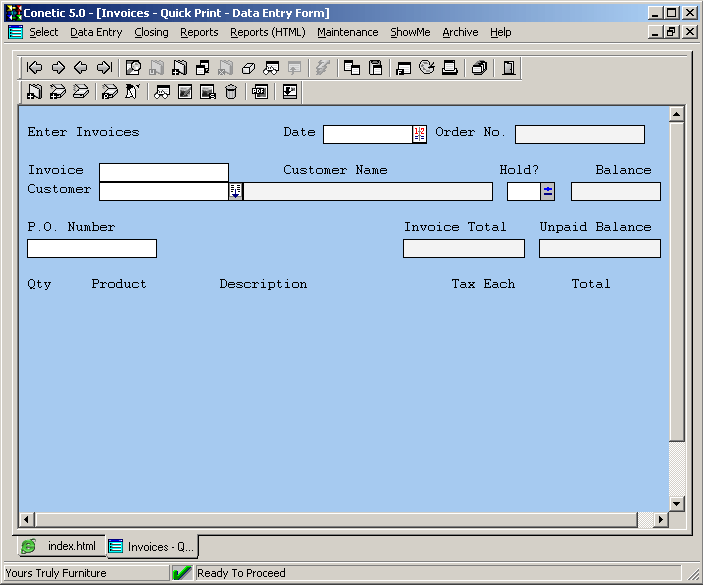Click the eraser icon in toolbar
Viewport: 703px width, 585px height.
(x=248, y=68)
